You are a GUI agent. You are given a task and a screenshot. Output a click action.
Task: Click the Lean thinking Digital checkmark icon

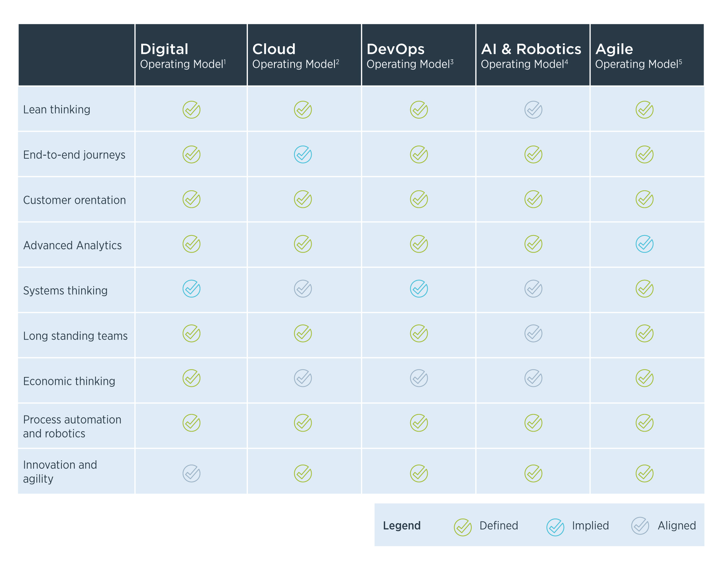tap(191, 110)
